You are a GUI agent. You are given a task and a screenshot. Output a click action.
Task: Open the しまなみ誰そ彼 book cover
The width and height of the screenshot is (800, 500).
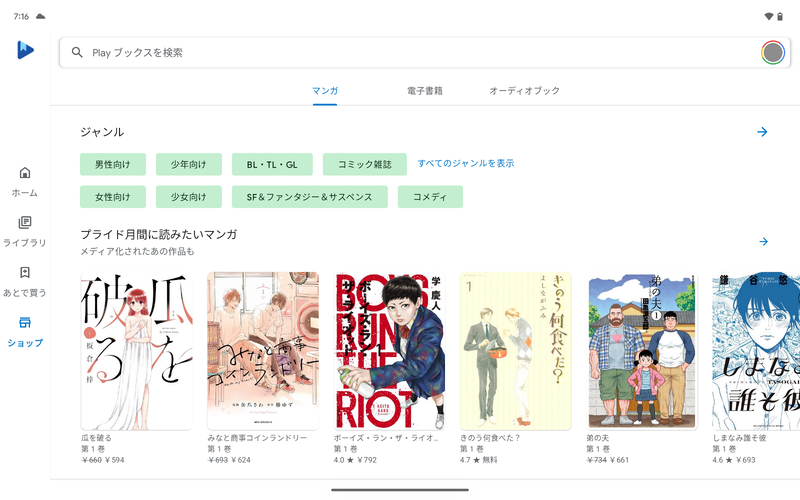coord(756,351)
